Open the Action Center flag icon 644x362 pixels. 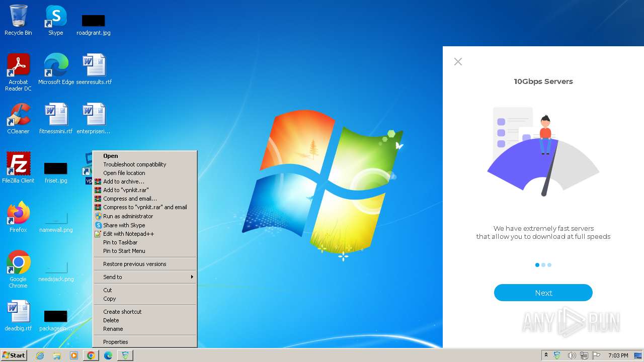pyautogui.click(x=596, y=355)
